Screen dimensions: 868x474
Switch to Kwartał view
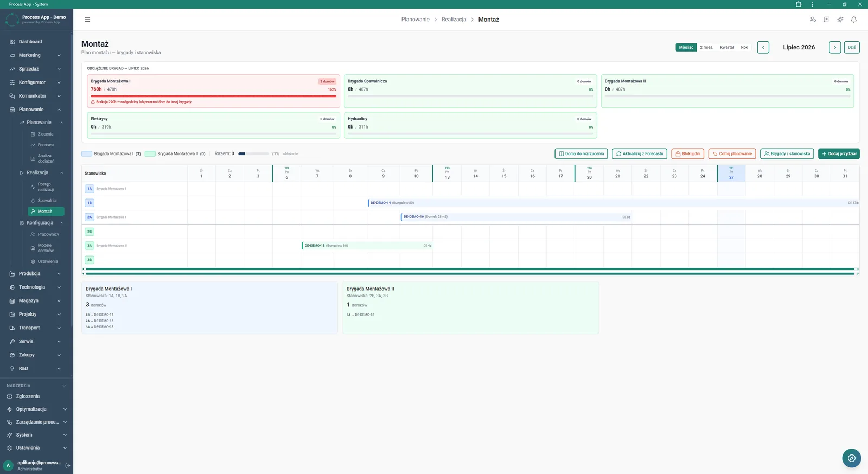pos(727,47)
